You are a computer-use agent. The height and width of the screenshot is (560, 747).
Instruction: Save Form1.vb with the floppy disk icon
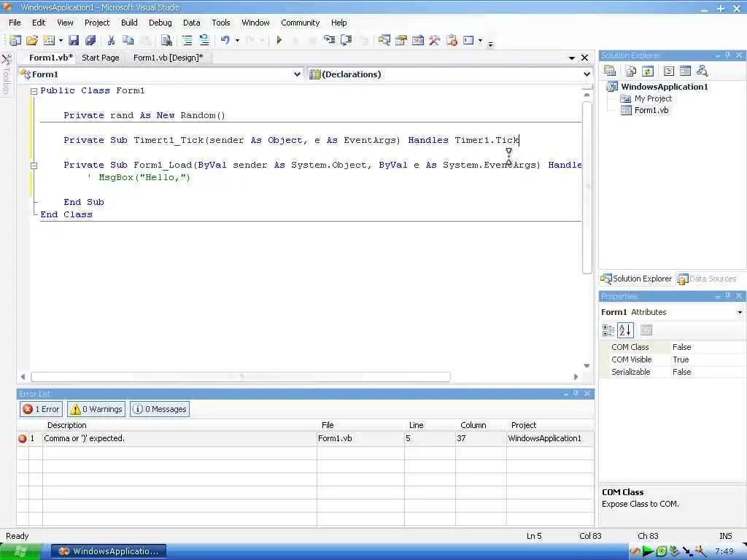74,41
